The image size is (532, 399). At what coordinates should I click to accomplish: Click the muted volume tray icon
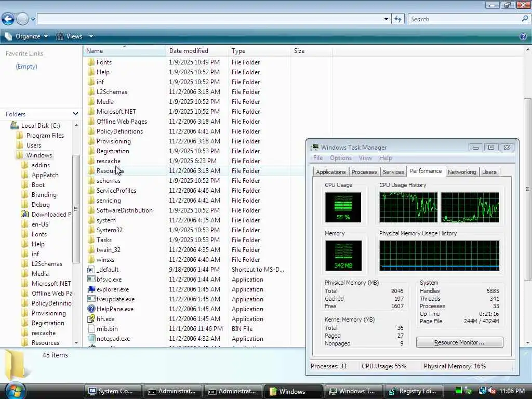point(492,391)
